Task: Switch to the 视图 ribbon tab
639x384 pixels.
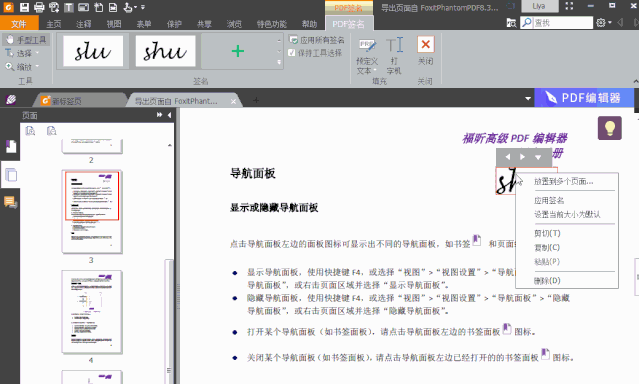Action: click(114, 24)
